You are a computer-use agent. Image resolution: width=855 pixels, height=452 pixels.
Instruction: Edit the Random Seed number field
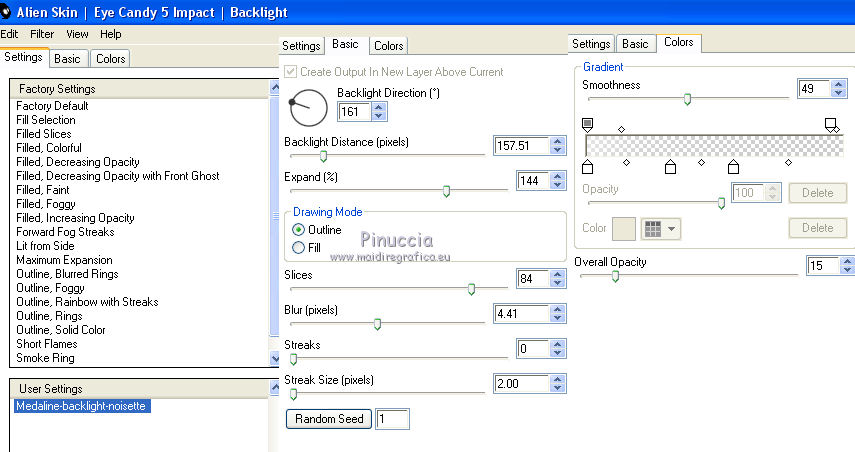pyautogui.click(x=392, y=419)
